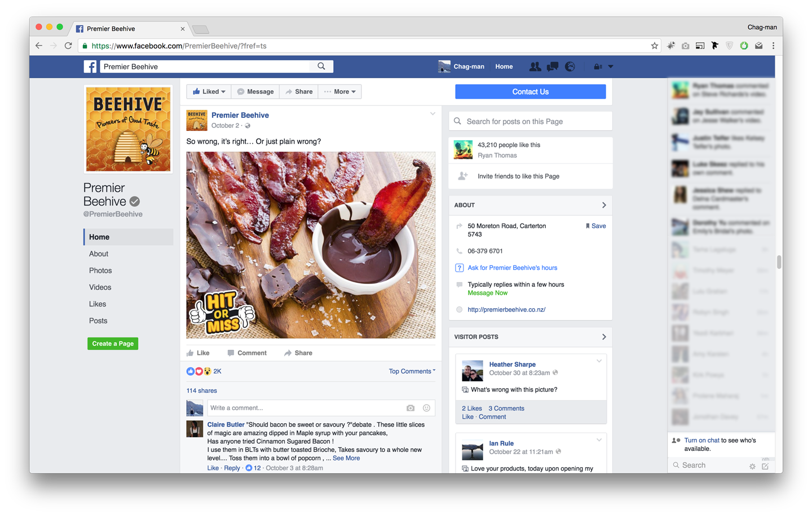Reload the page in browser
Image resolution: width=812 pixels, height=515 pixels.
68,46
